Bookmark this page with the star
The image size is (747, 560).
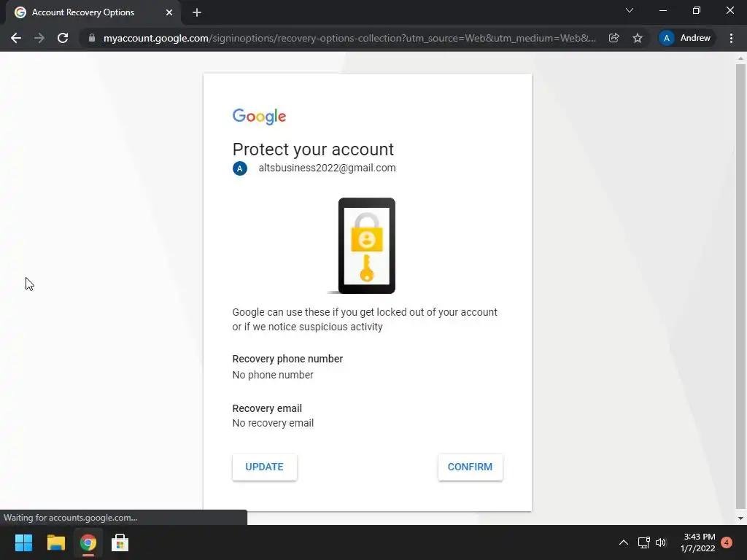[638, 38]
